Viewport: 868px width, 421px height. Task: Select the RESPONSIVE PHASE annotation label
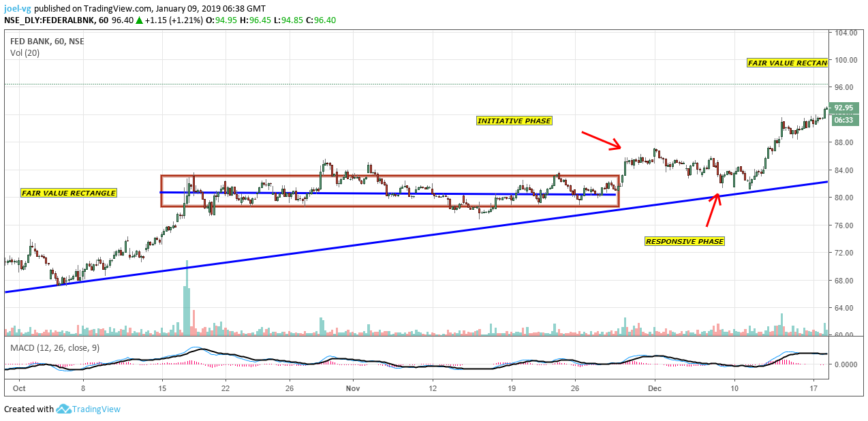coord(684,241)
